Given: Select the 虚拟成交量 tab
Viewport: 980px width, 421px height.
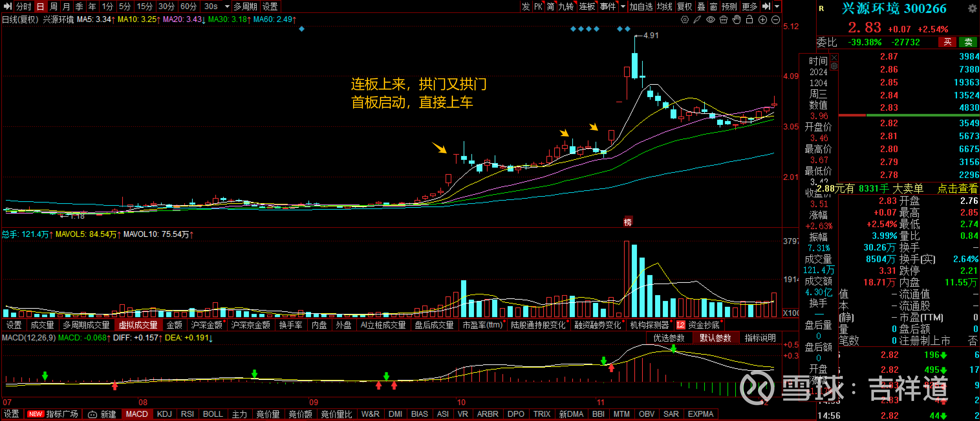Looking at the screenshot, I should [x=138, y=325].
